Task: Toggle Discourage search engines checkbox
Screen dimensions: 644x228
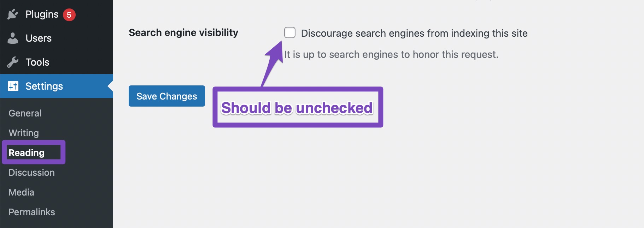Action: point(290,32)
